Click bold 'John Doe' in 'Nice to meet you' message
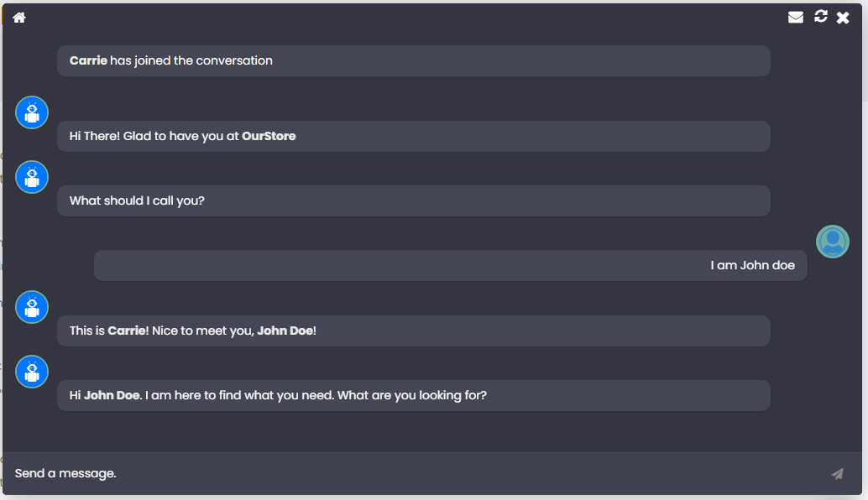The width and height of the screenshot is (868, 500). [285, 331]
